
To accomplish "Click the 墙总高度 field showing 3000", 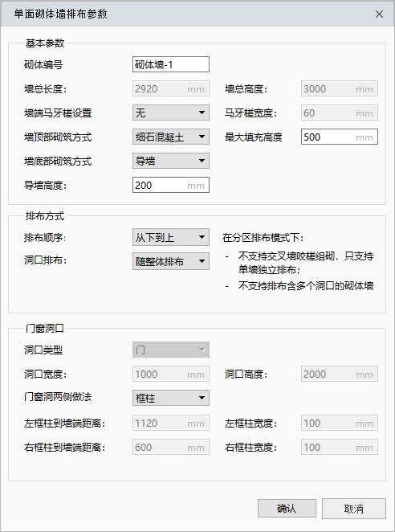I will coord(340,88).
